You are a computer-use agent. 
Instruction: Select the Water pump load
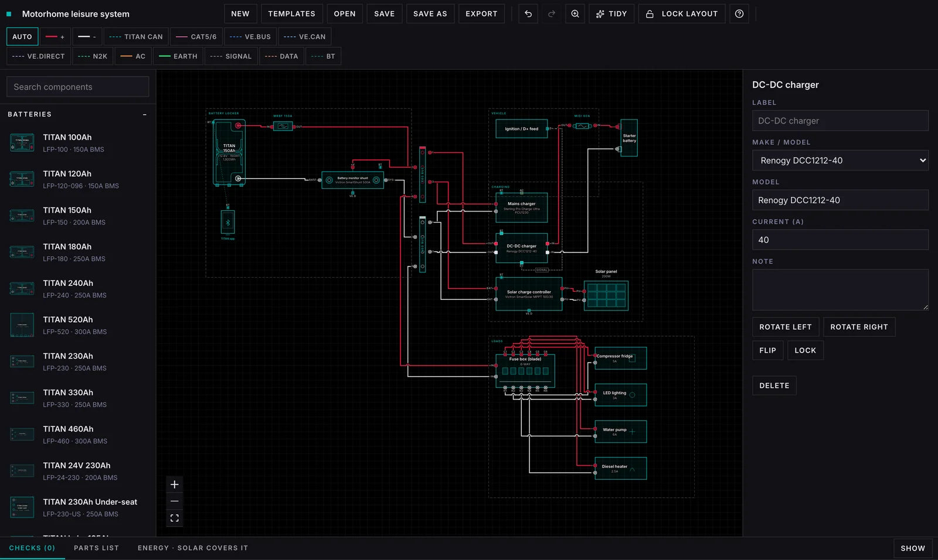[621, 432]
